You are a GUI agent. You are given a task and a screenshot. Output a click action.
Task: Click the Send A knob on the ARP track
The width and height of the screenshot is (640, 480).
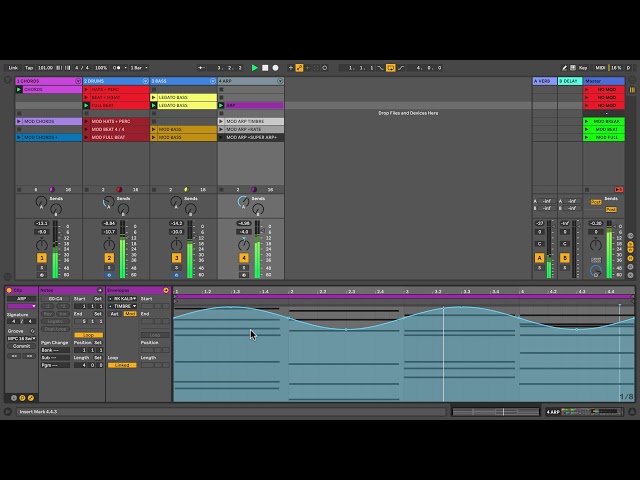pyautogui.click(x=243, y=201)
